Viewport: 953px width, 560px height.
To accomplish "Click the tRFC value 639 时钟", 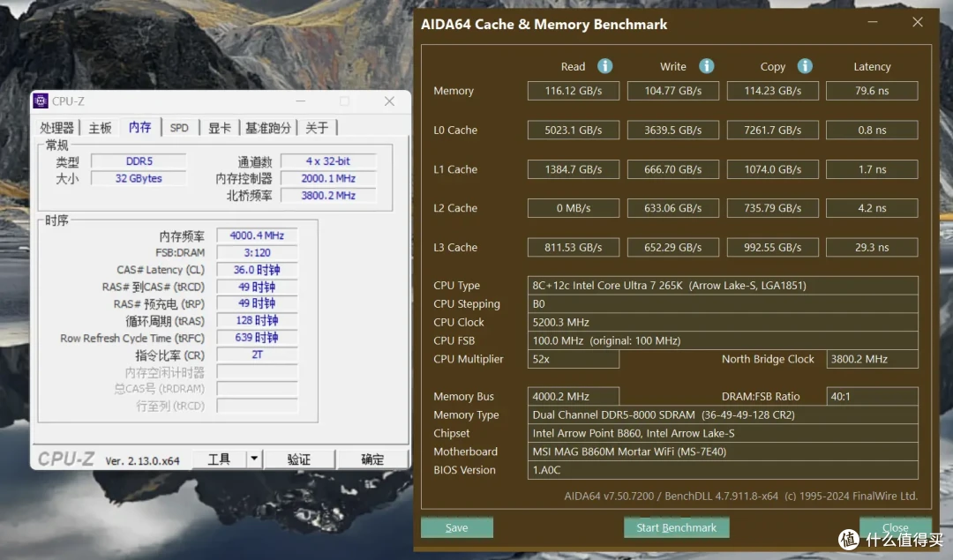I will point(257,338).
